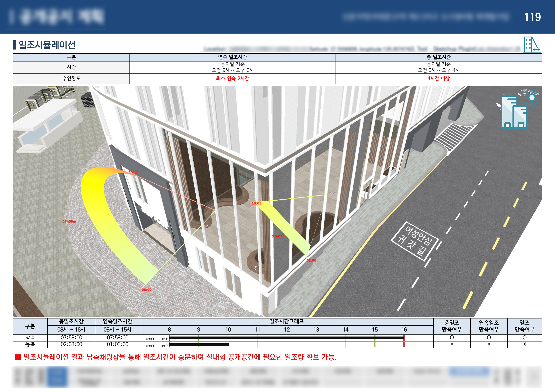The width and height of the screenshot is (555, 392).
Task: Click the red square bullet before conclusion text
Action: [18, 357]
